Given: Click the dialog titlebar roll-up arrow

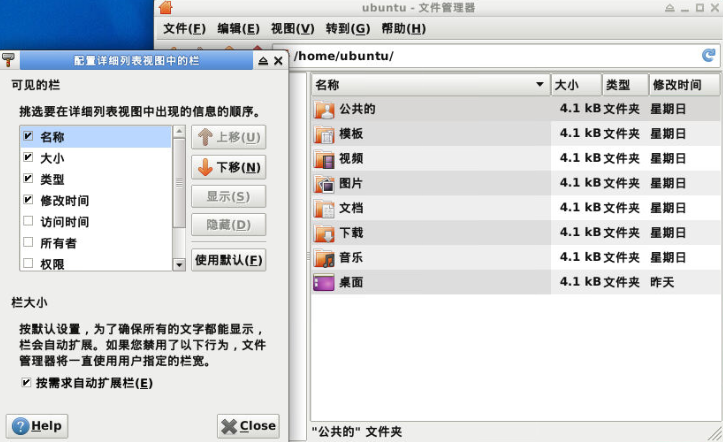Looking at the screenshot, I should [263, 61].
